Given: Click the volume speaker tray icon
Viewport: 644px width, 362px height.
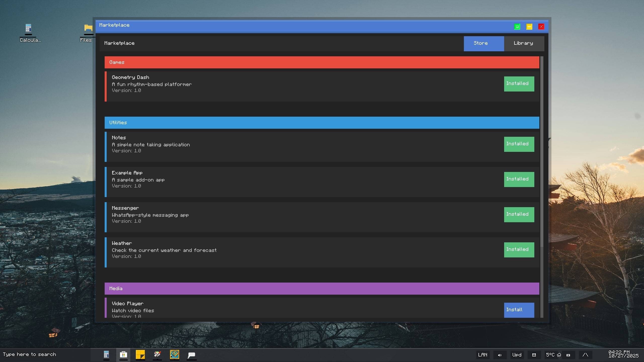Looking at the screenshot, I should [x=500, y=355].
